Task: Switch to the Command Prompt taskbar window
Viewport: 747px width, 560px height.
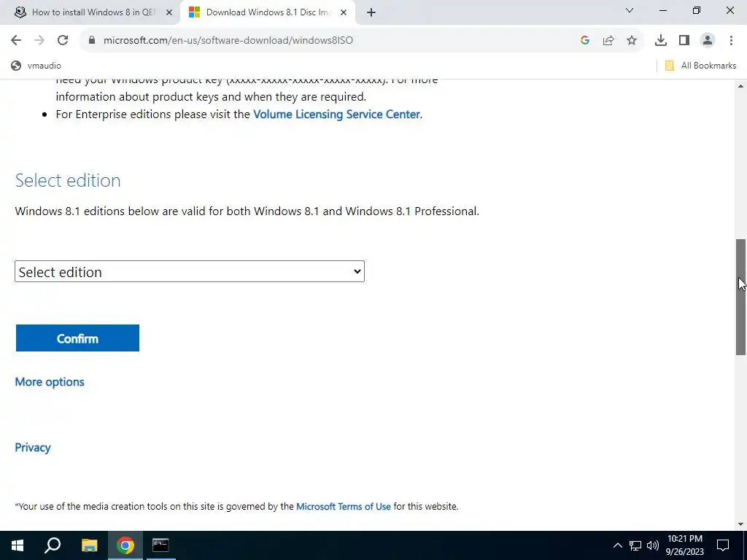Action: (x=160, y=545)
